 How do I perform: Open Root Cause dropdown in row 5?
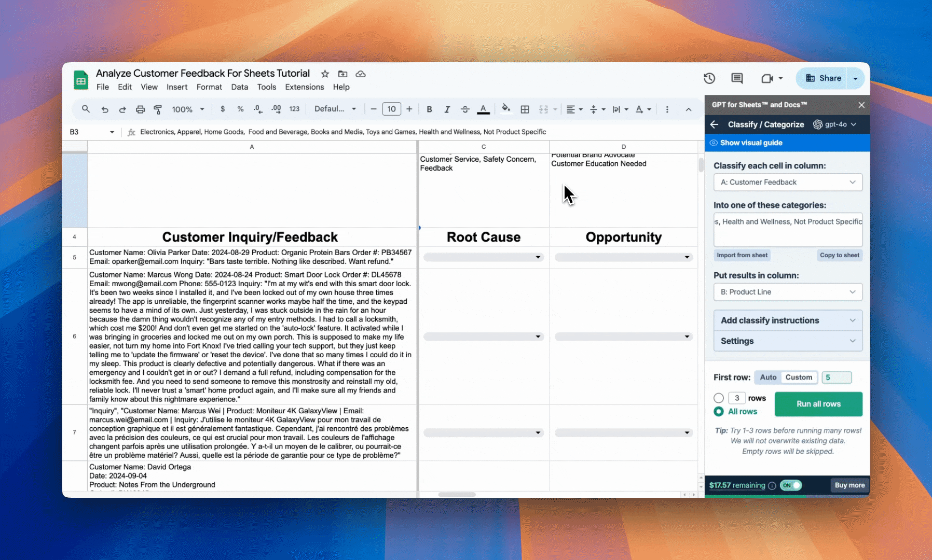pyautogui.click(x=483, y=257)
